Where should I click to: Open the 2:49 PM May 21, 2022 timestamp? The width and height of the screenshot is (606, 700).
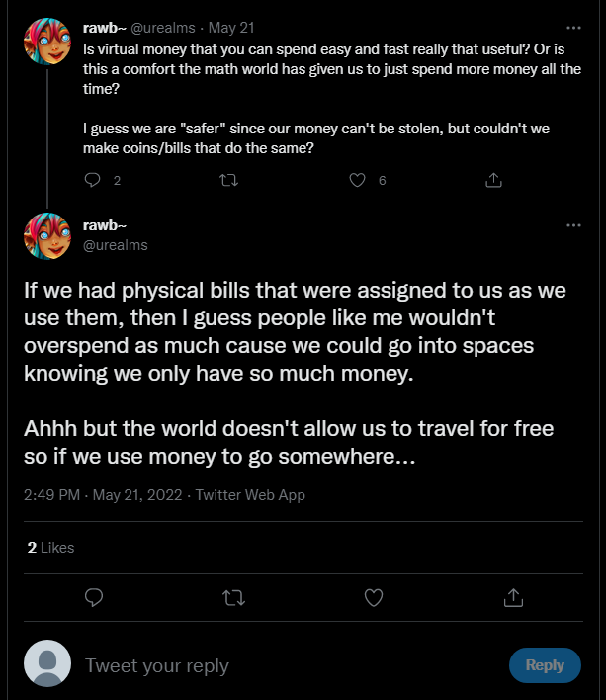click(103, 495)
